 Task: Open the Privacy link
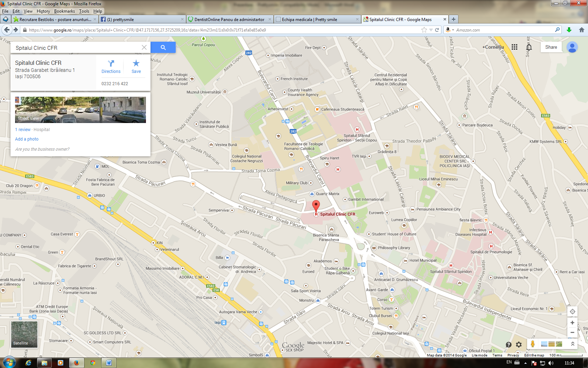513,355
